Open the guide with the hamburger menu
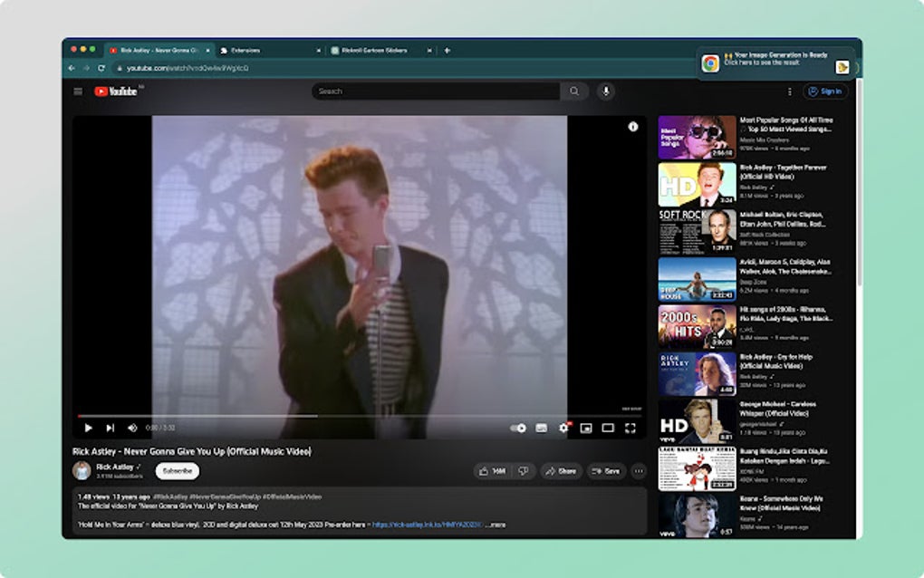Screen dimensions: 924x578 tap(78, 91)
